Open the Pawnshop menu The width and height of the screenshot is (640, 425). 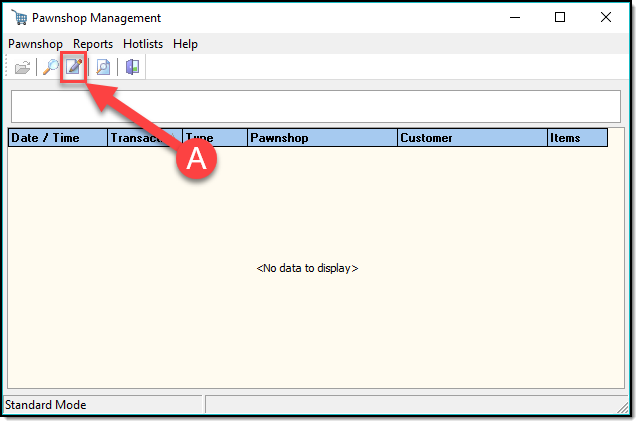point(35,44)
